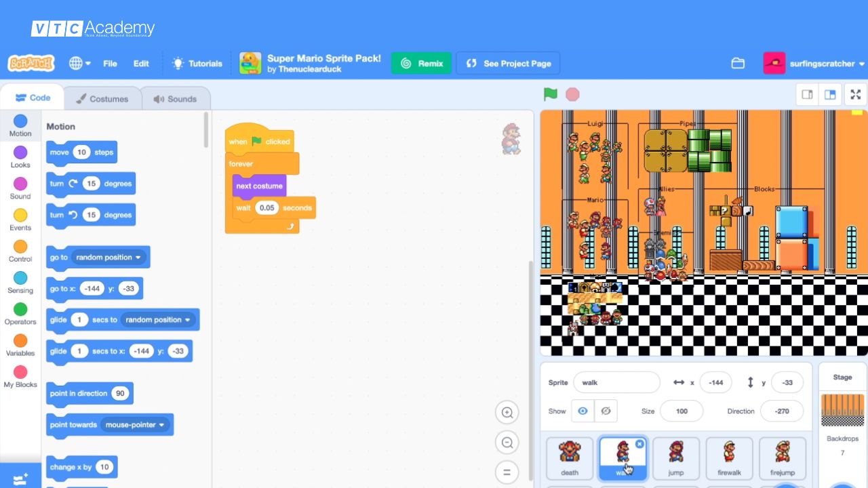
Task: Select the purple Looks category circle
Action: click(x=20, y=152)
